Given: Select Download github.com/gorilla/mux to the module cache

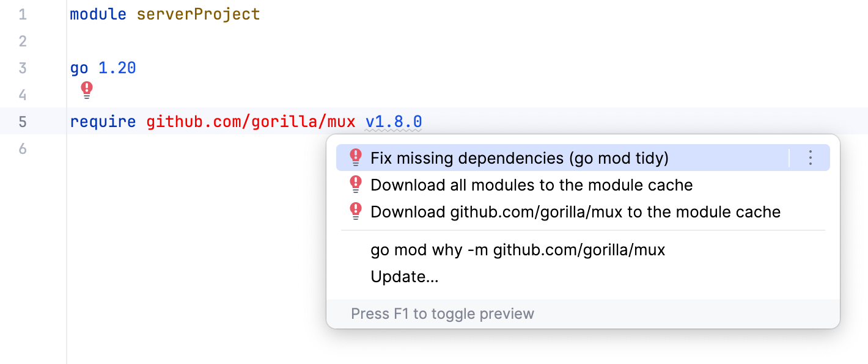Looking at the screenshot, I should [575, 211].
